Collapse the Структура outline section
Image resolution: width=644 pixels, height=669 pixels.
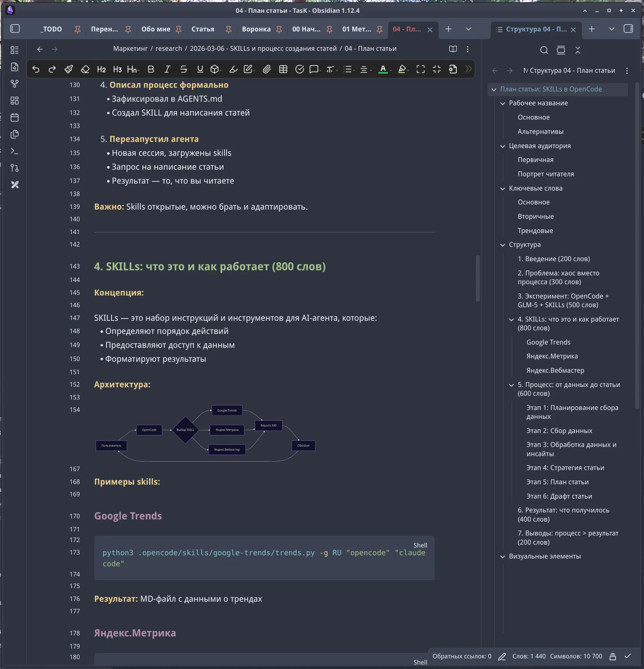[503, 245]
